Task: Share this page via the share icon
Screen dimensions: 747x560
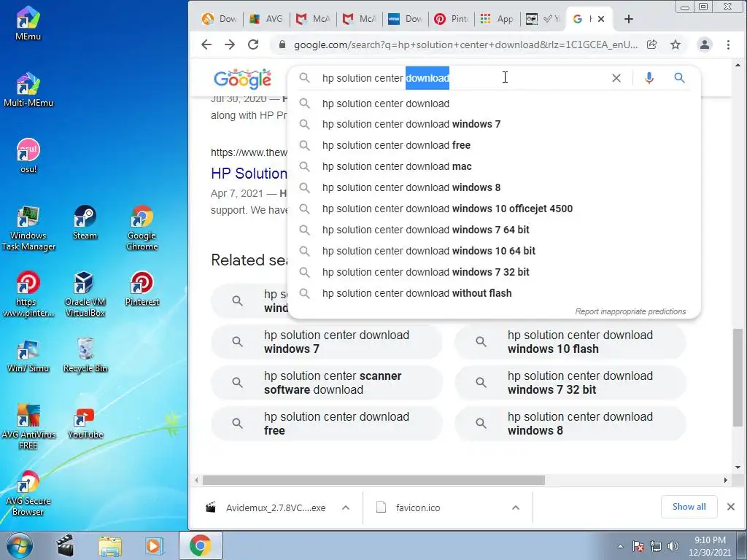Action: coord(651,44)
